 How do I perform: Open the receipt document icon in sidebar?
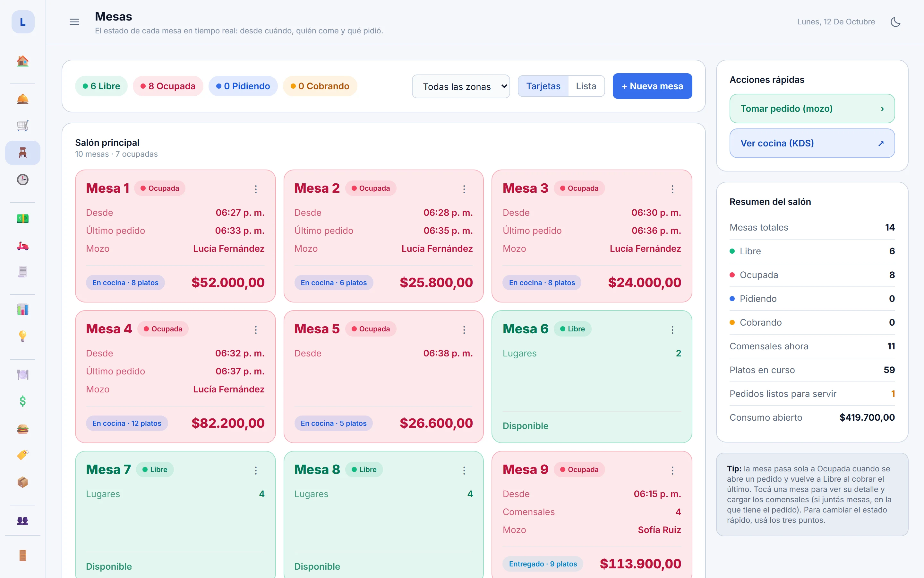pos(22,272)
